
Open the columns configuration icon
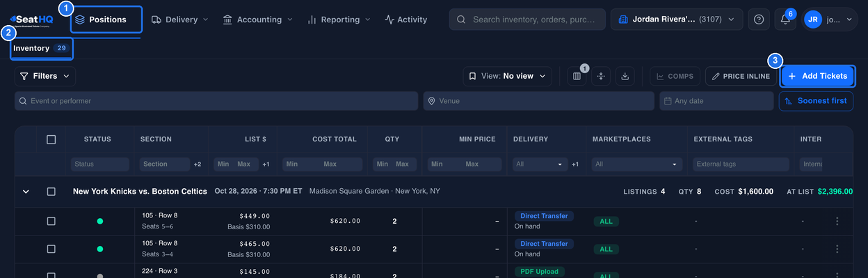click(x=577, y=76)
